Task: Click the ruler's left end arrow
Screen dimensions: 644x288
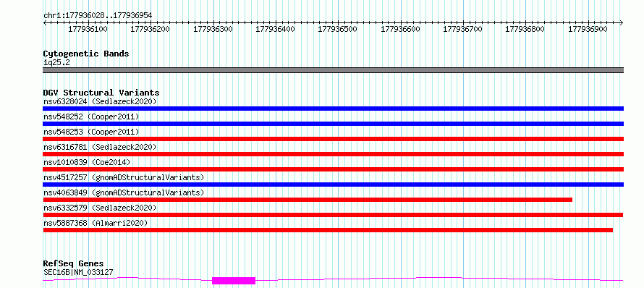Action: (x=45, y=22)
